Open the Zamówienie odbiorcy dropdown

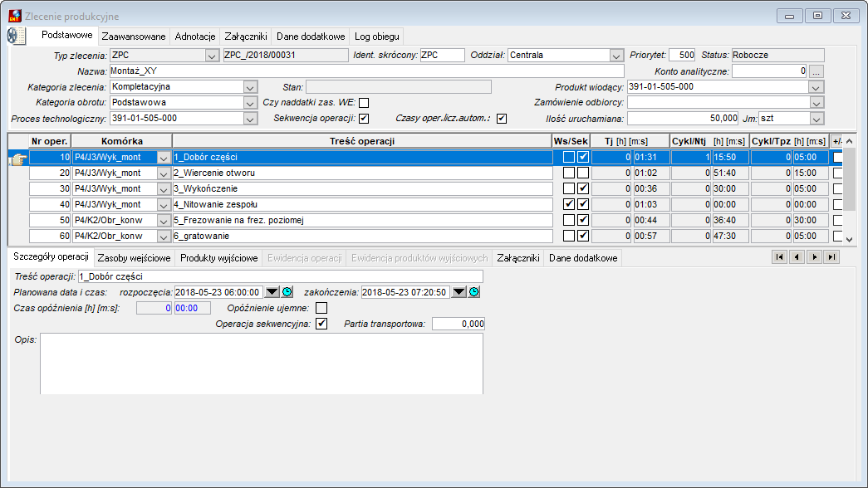pyautogui.click(x=816, y=103)
